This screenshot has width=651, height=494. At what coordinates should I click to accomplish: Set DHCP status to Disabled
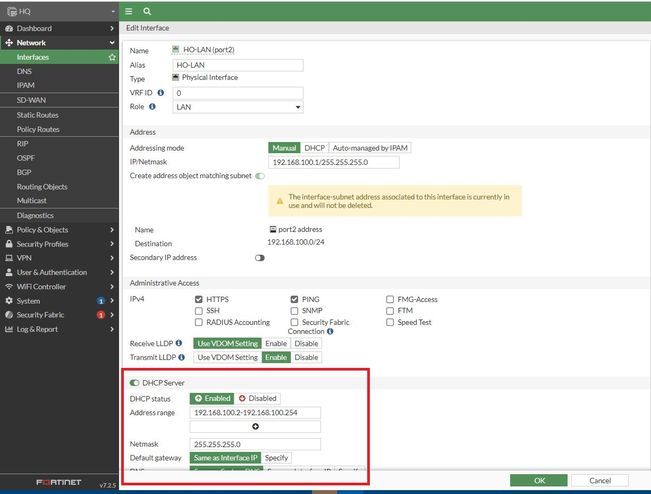pos(257,399)
